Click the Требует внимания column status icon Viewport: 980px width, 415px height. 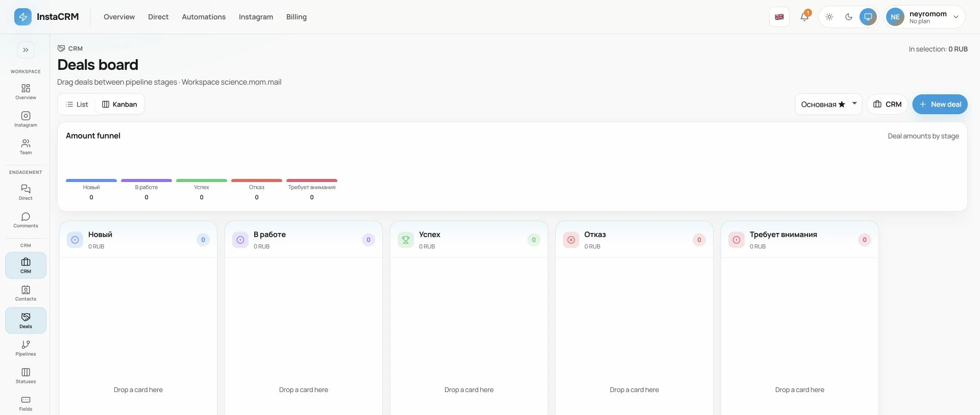point(737,240)
